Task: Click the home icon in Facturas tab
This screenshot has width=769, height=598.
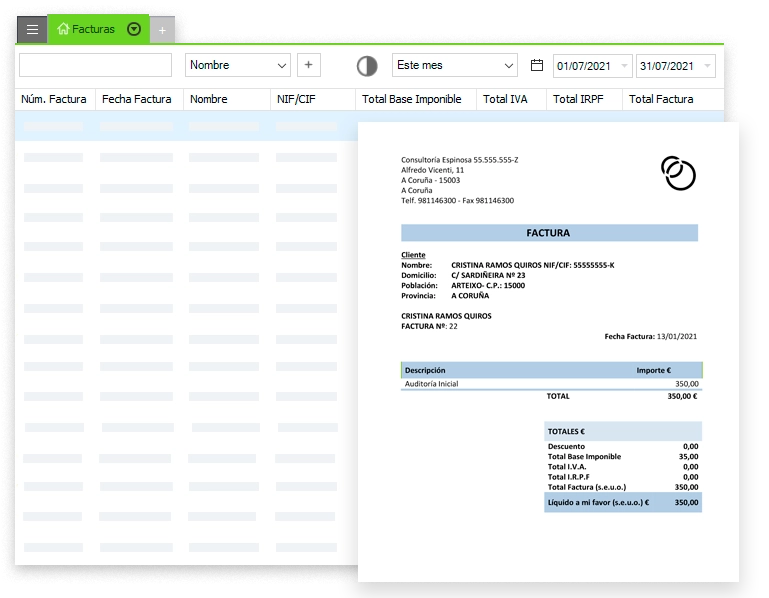Action: pyautogui.click(x=64, y=30)
